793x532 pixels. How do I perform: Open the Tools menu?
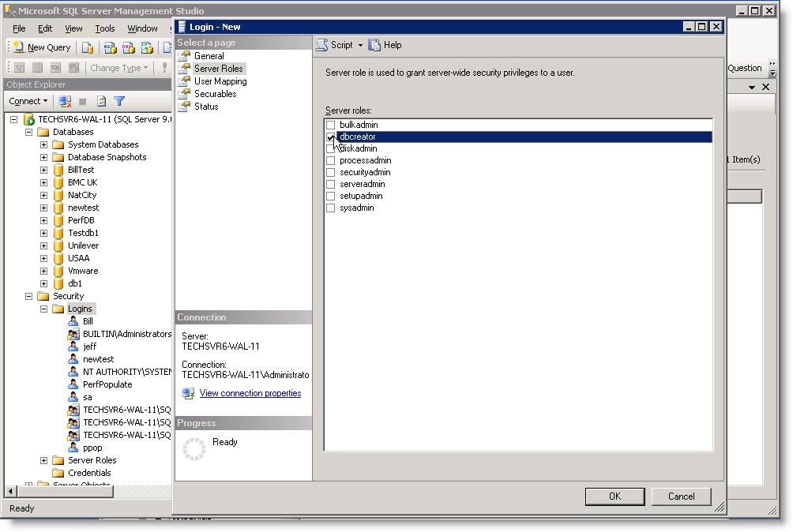pyautogui.click(x=105, y=28)
